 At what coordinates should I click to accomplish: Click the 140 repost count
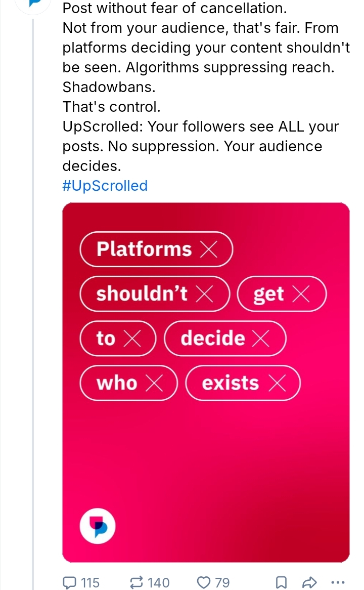159,582
